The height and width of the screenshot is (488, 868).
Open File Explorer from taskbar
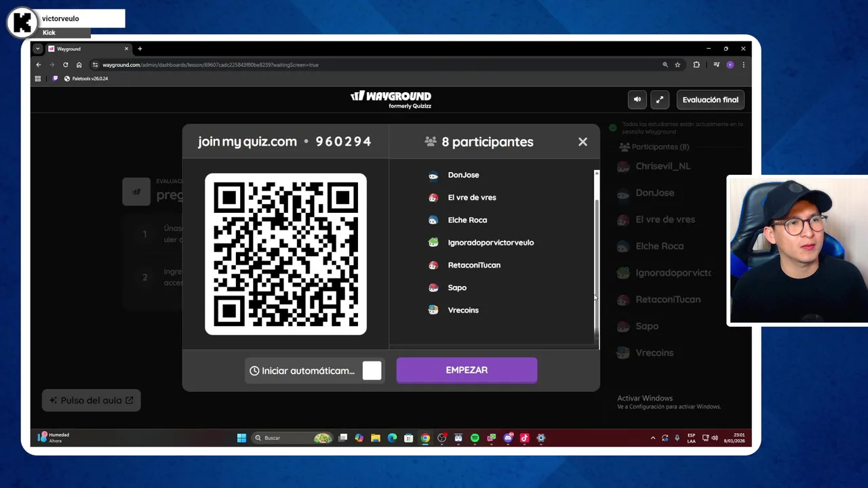click(375, 438)
